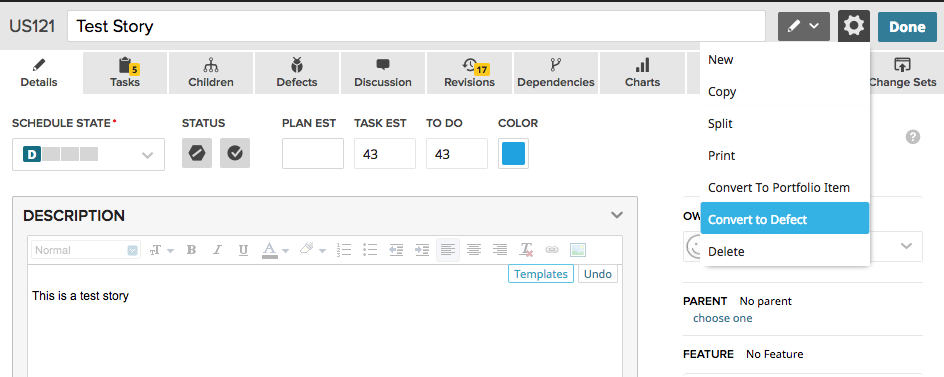The image size is (944, 377).
Task: Click the Task Est field
Action: click(385, 154)
